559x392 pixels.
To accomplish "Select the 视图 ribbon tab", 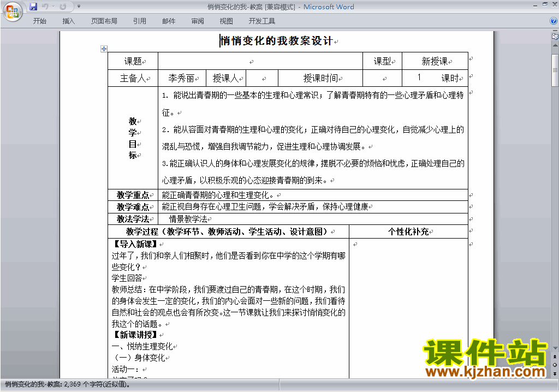I will (x=227, y=21).
